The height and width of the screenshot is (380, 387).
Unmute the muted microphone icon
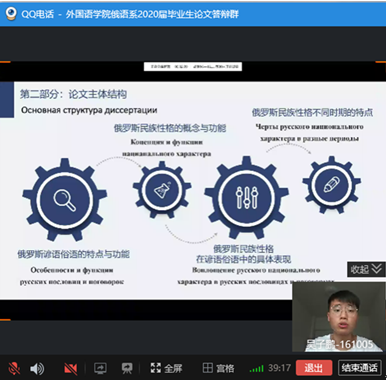click(x=14, y=368)
